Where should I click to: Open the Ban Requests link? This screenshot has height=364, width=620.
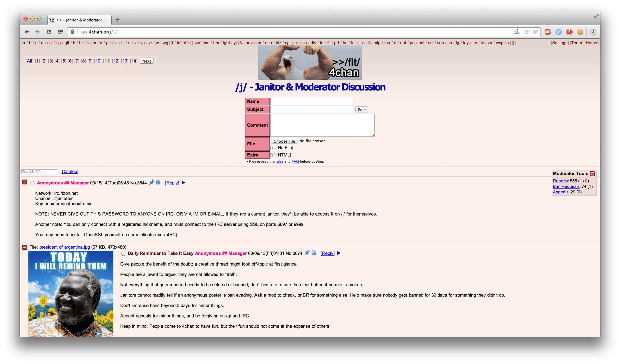566,186
